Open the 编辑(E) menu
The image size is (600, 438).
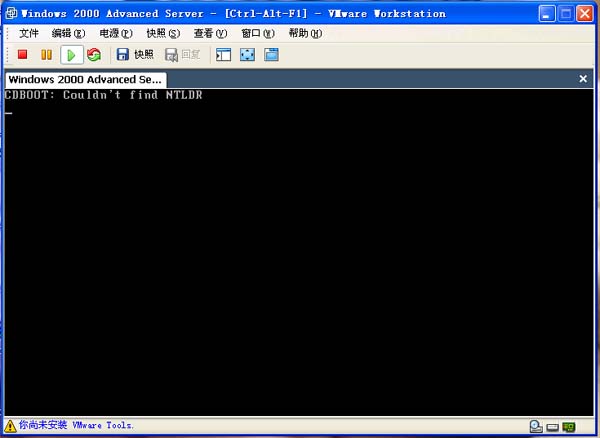[x=68, y=34]
